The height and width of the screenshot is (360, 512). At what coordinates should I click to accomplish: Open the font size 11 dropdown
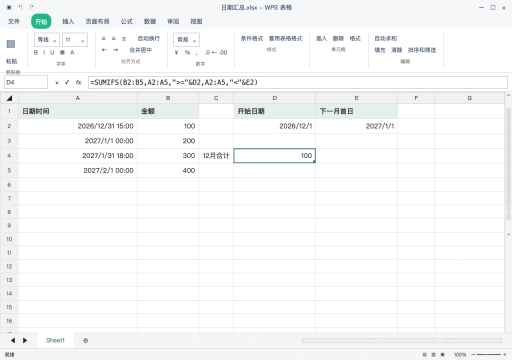[75, 40]
